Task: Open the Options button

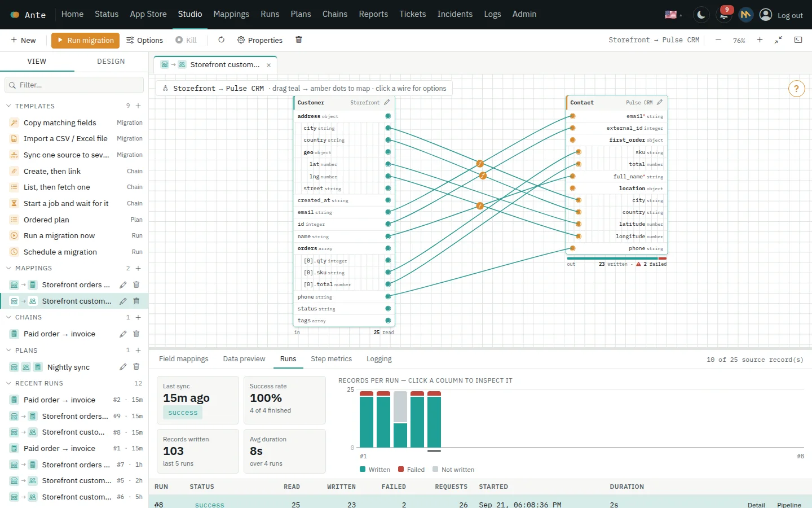Action: (x=144, y=40)
